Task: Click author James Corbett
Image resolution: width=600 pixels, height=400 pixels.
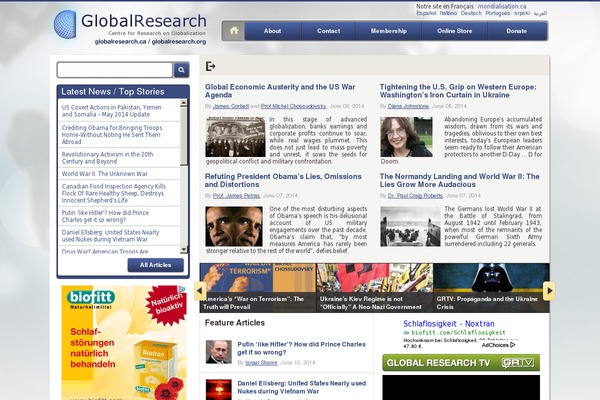Action: (x=231, y=106)
